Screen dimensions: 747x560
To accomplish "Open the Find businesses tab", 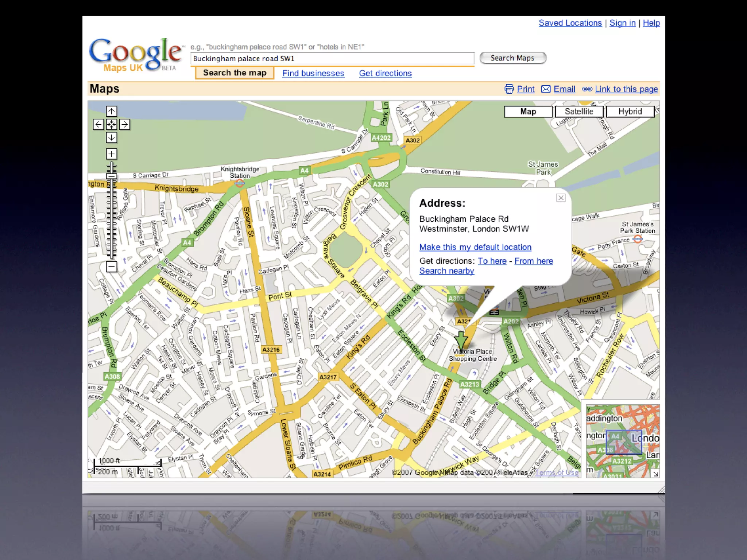I will tap(313, 73).
